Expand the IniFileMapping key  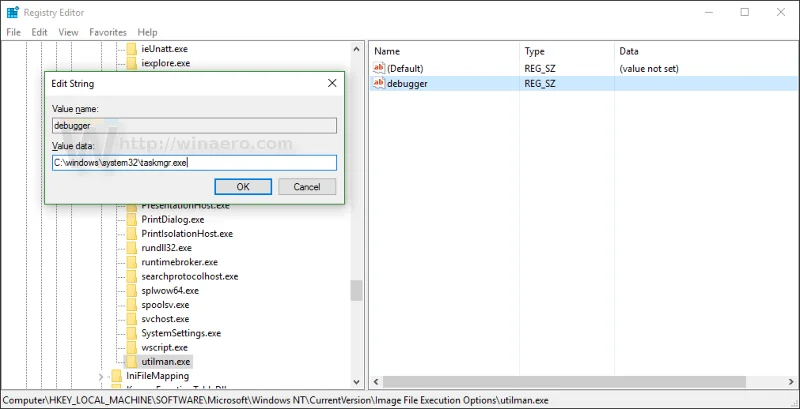tap(101, 376)
